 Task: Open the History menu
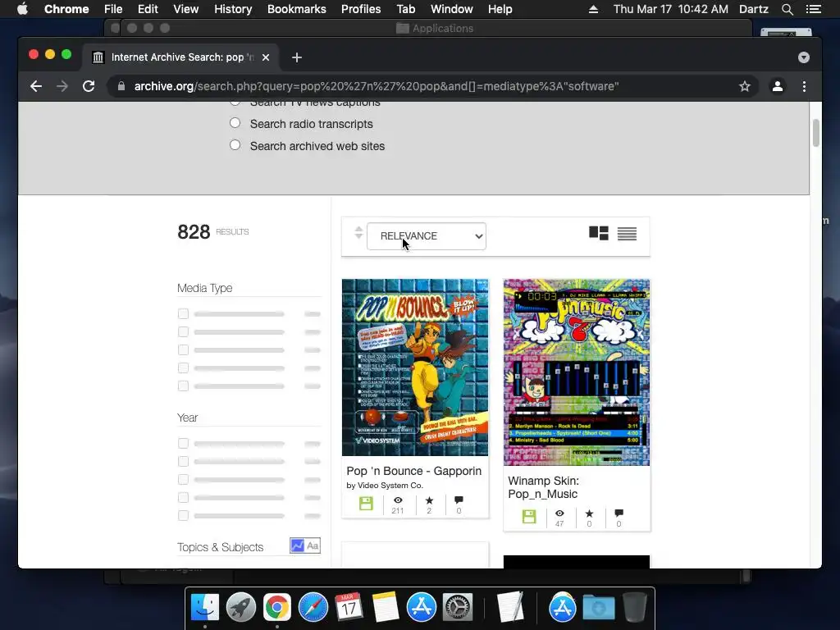click(233, 9)
